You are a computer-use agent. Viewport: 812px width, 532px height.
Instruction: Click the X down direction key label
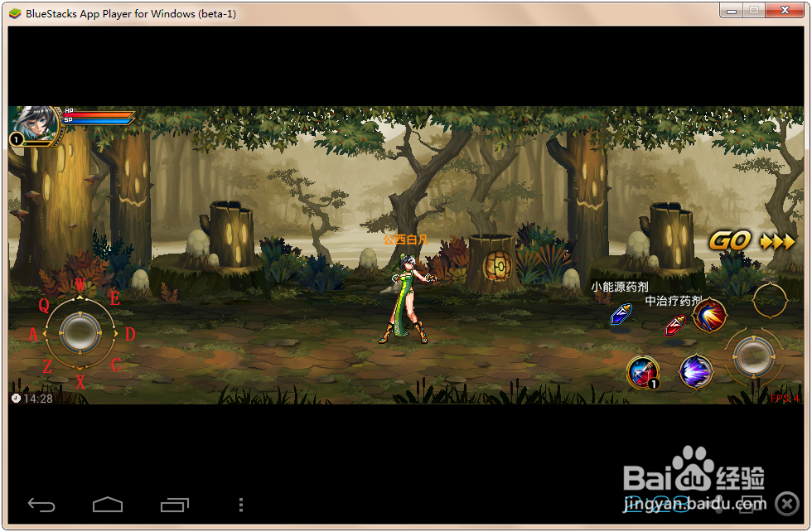[x=80, y=382]
